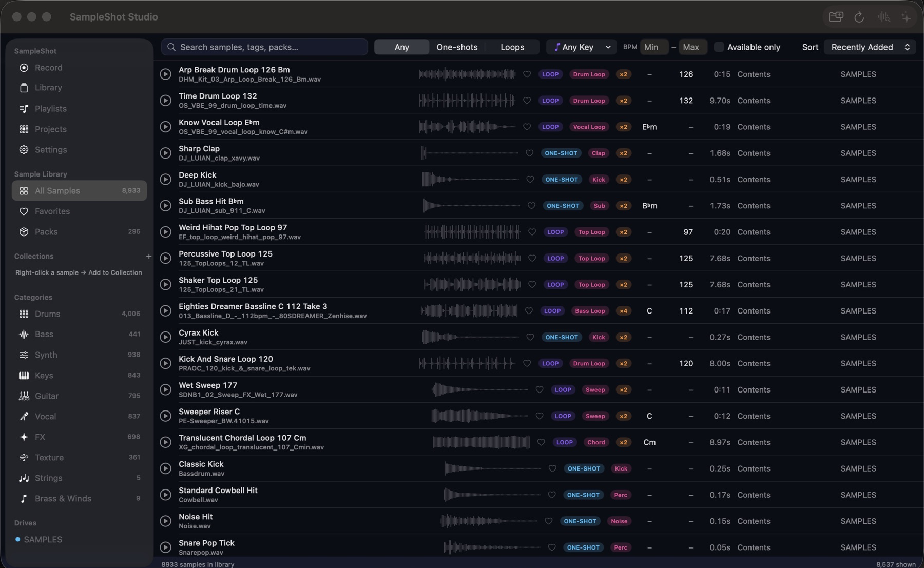Image resolution: width=924 pixels, height=568 pixels.
Task: Select the Any filter tab
Action: click(x=402, y=47)
